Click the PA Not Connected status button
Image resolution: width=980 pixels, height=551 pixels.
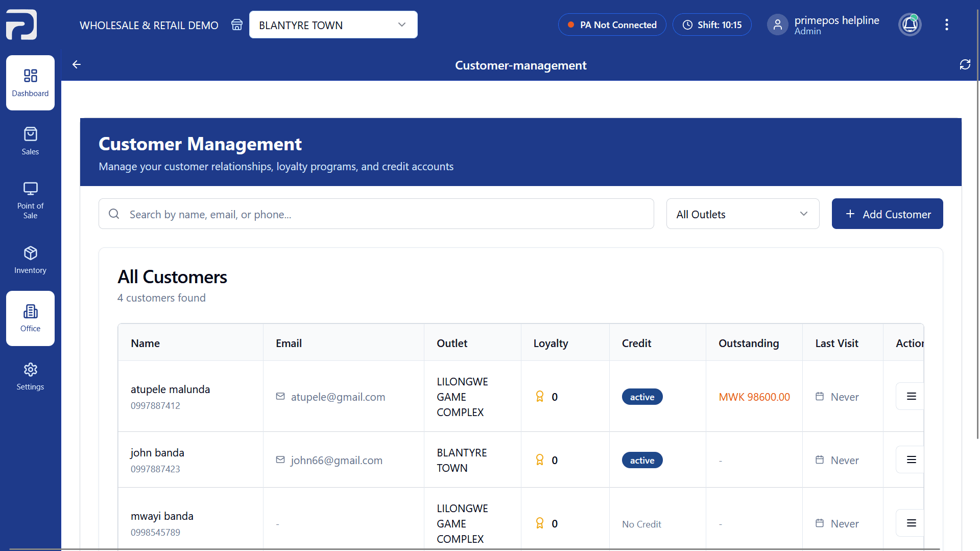click(x=612, y=25)
